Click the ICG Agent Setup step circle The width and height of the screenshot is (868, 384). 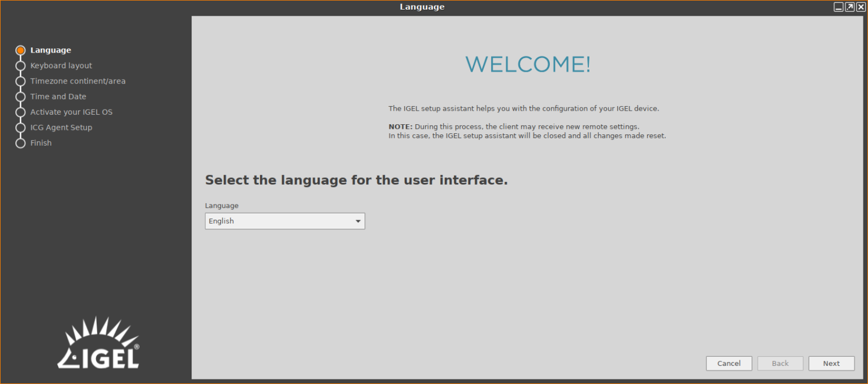click(20, 127)
